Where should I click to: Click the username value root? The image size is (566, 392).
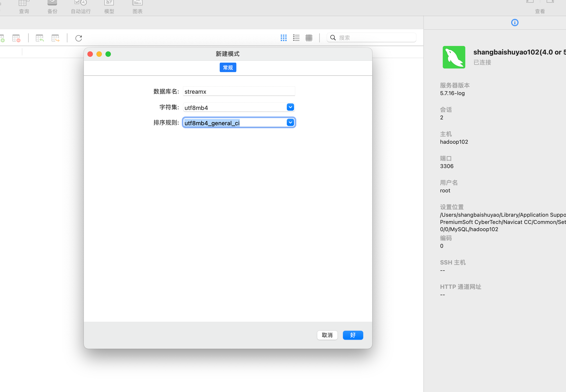click(x=445, y=190)
